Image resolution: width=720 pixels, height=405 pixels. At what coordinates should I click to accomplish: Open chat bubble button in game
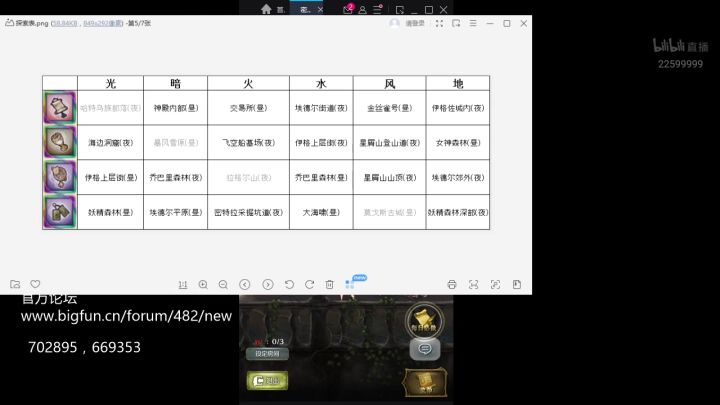[x=425, y=349]
